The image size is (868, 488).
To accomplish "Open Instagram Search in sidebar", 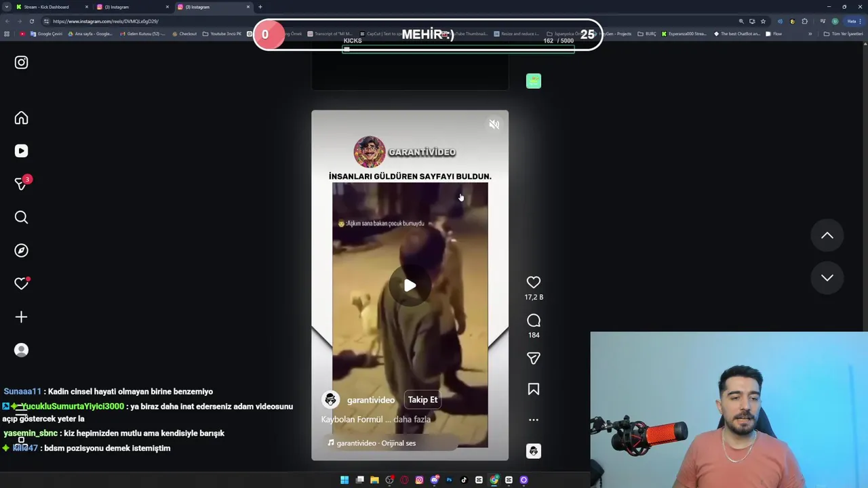I will click(x=21, y=217).
